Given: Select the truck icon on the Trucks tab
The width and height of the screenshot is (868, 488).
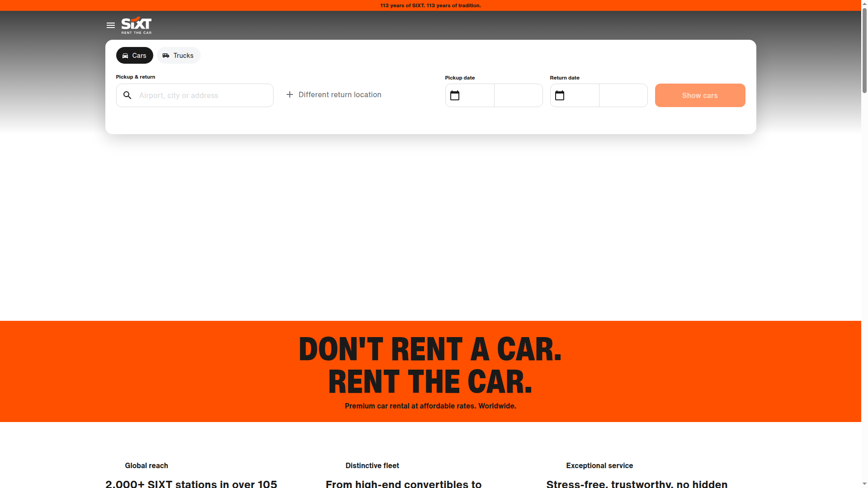Looking at the screenshot, I should pos(166,55).
